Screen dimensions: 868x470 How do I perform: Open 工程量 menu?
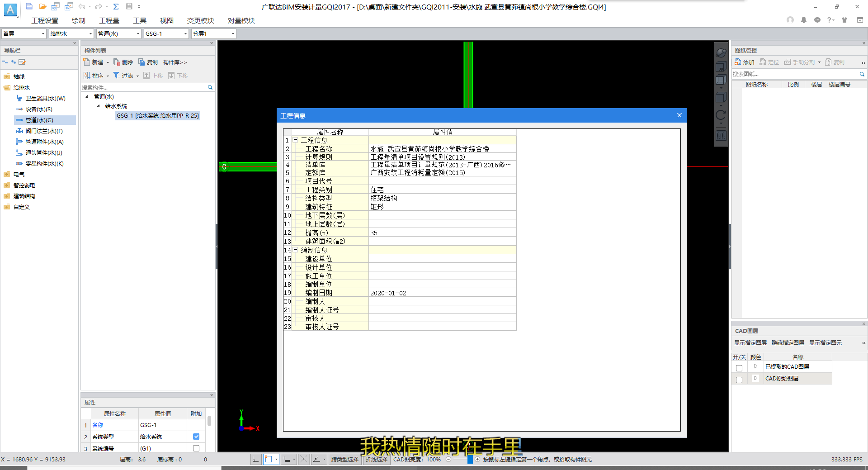[109, 21]
